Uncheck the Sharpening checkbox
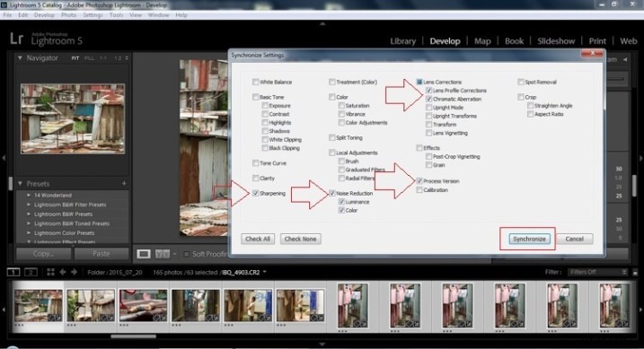The image size is (644, 349). pos(255,193)
